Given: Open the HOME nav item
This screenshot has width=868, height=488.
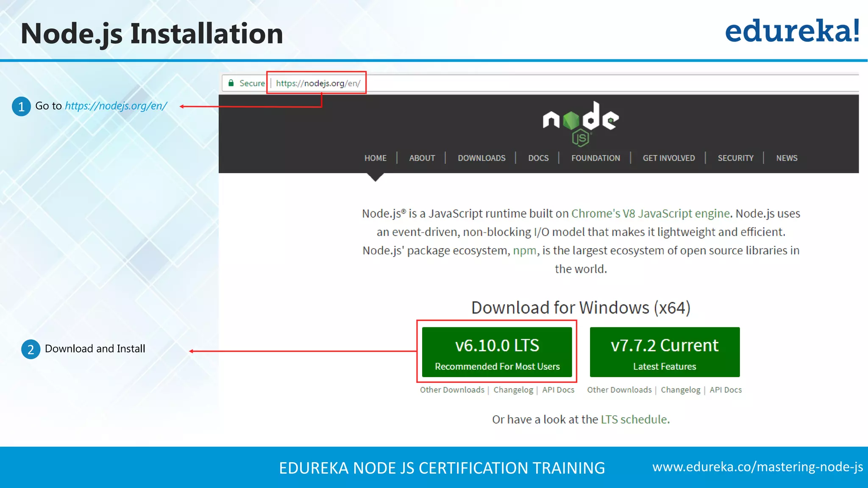Looking at the screenshot, I should (x=376, y=158).
